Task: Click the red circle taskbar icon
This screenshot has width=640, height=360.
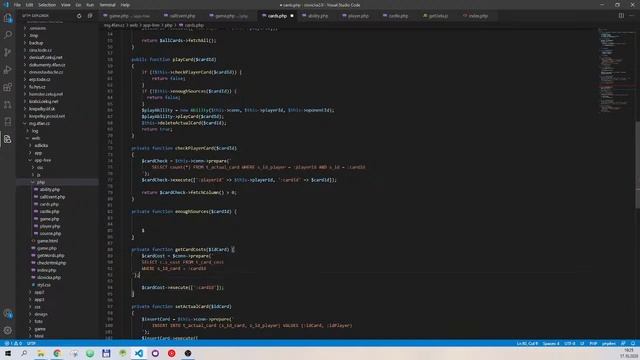Action: tap(171, 353)
